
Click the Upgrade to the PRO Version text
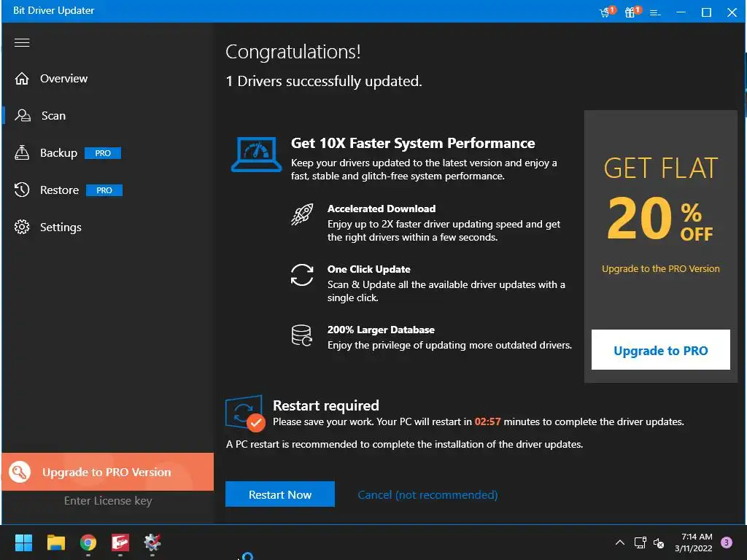(661, 268)
